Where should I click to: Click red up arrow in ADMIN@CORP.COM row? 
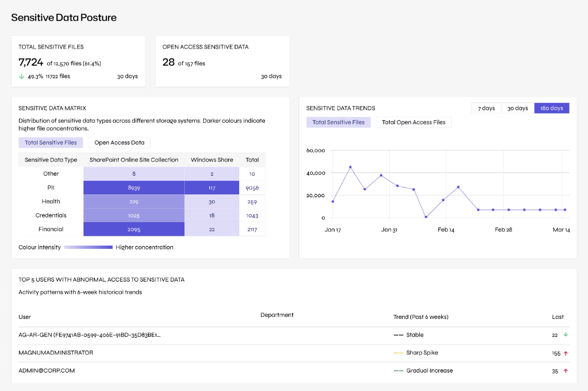click(x=566, y=371)
